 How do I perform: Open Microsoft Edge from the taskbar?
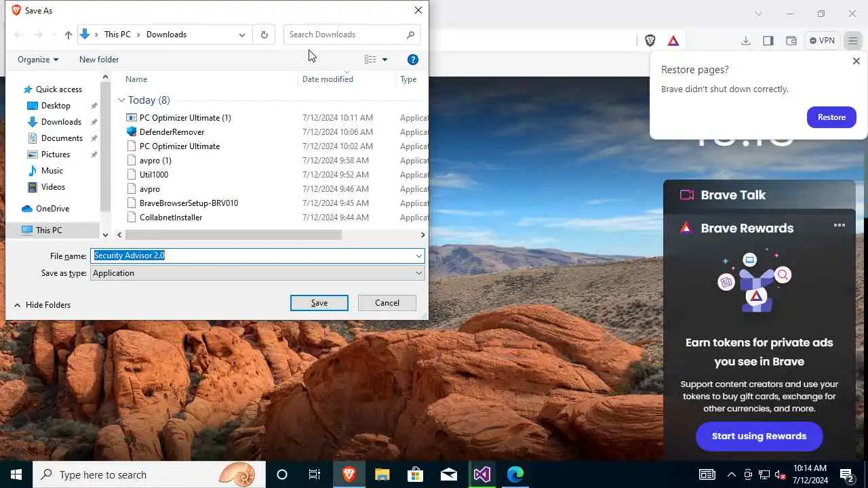(x=515, y=474)
